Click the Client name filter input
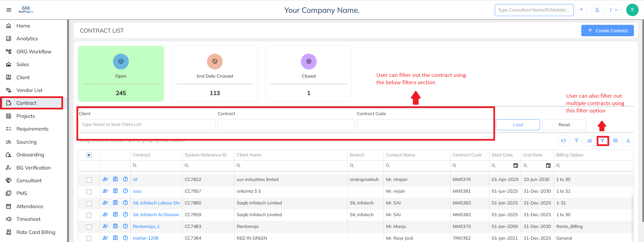Image resolution: width=644 pixels, height=242 pixels. 147,125
